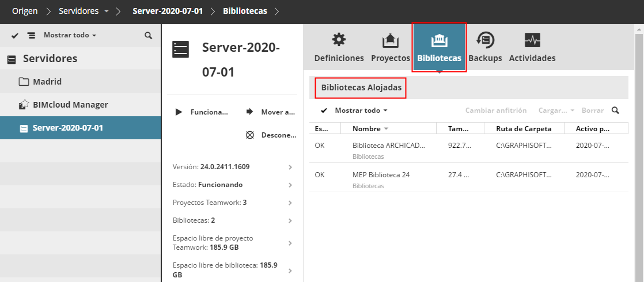The height and width of the screenshot is (282, 644).
Task: Click OK status of Biblioteca ARCHICAD row
Action: [320, 145]
